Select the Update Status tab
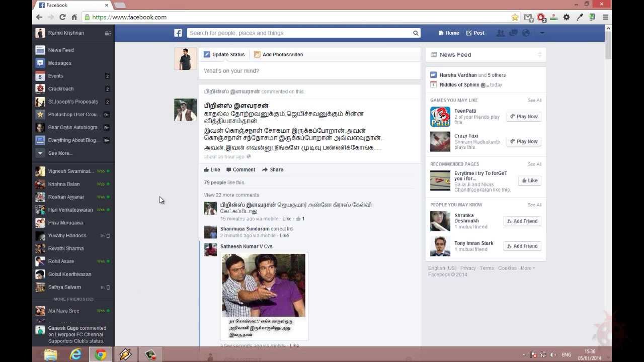Screen dimensions: 644x362 coord(224,54)
